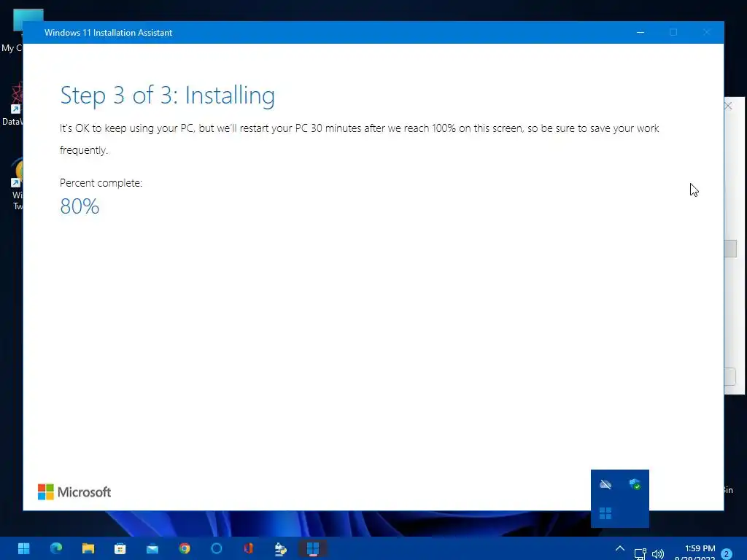Click the "Windows 11 Installation Assistant" title text
The height and width of the screenshot is (560, 747).
click(108, 33)
